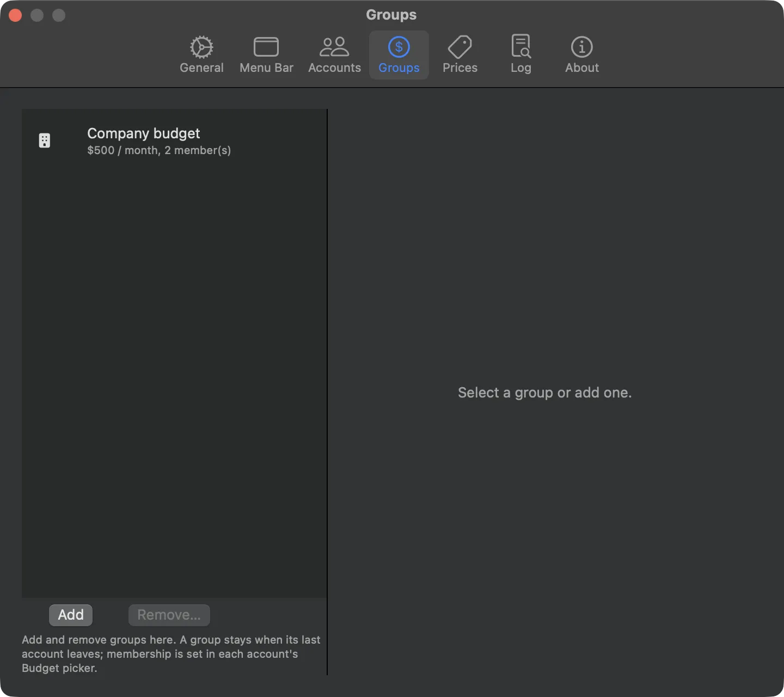Image resolution: width=784 pixels, height=697 pixels.
Task: Open the General settings tab
Action: pos(201,55)
